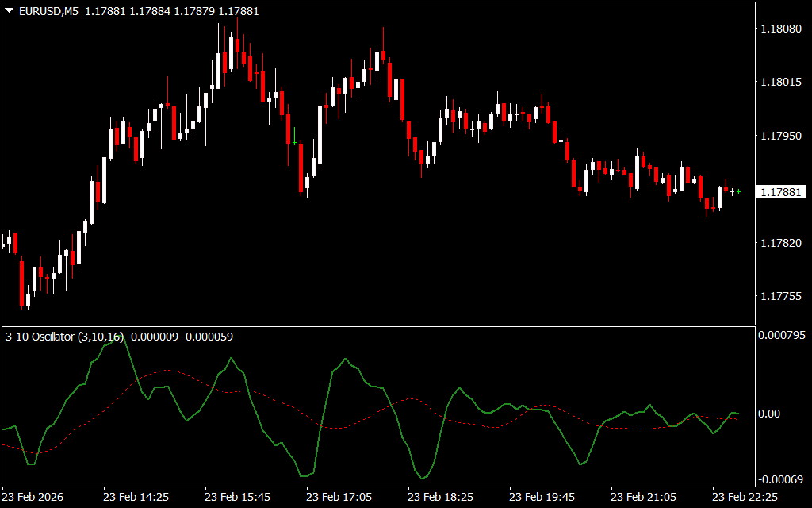Select the 23 Feb 14:25 time label
812x508 pixels.
click(x=136, y=497)
